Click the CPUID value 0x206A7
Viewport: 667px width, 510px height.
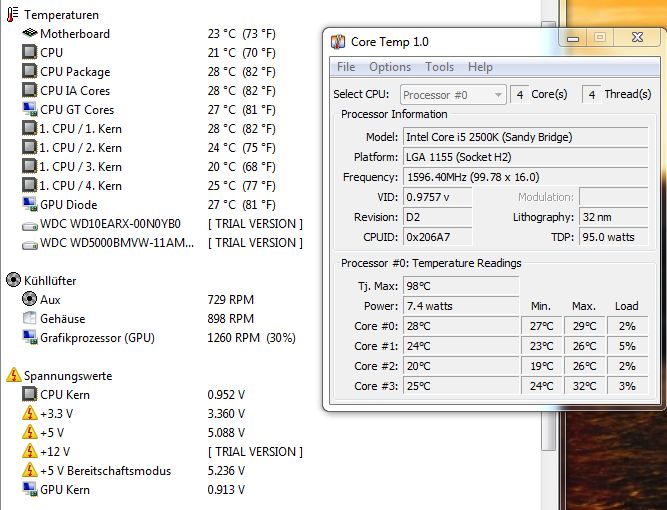pyautogui.click(x=437, y=237)
